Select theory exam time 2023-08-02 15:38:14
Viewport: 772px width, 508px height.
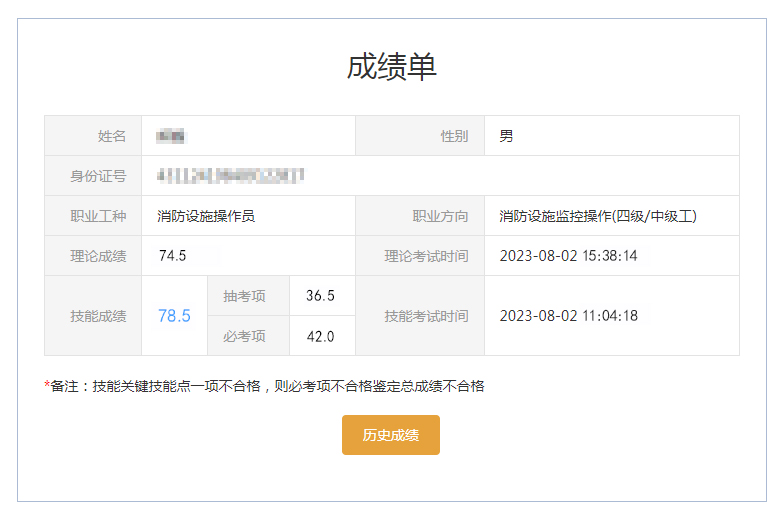click(x=568, y=256)
